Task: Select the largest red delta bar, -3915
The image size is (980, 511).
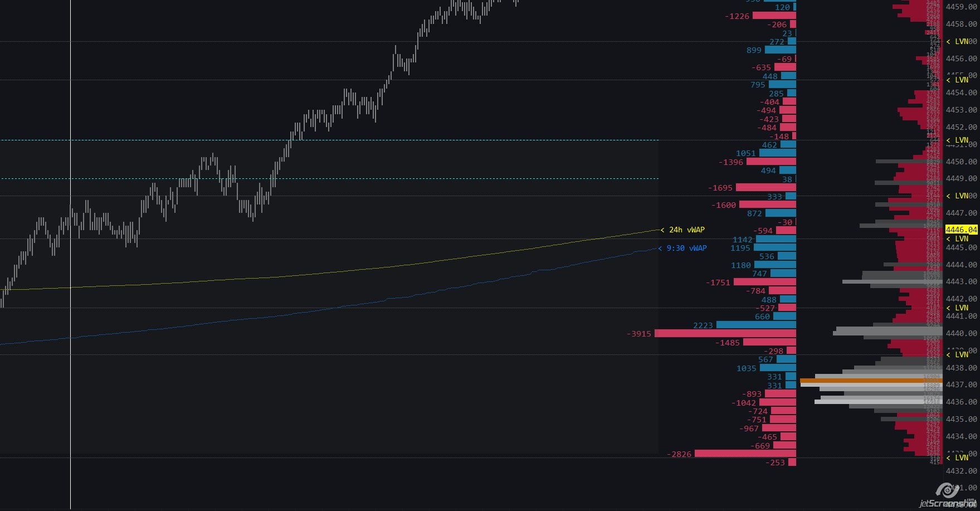Action: pos(725,333)
